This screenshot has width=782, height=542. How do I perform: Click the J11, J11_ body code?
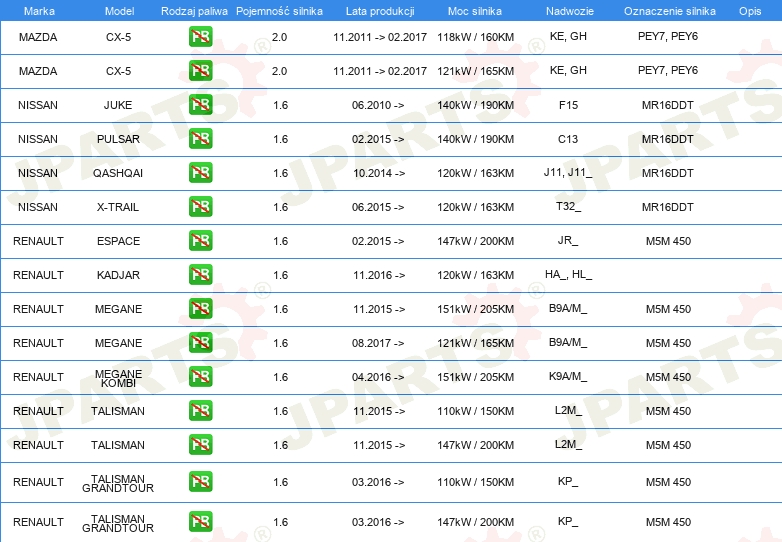tap(568, 173)
